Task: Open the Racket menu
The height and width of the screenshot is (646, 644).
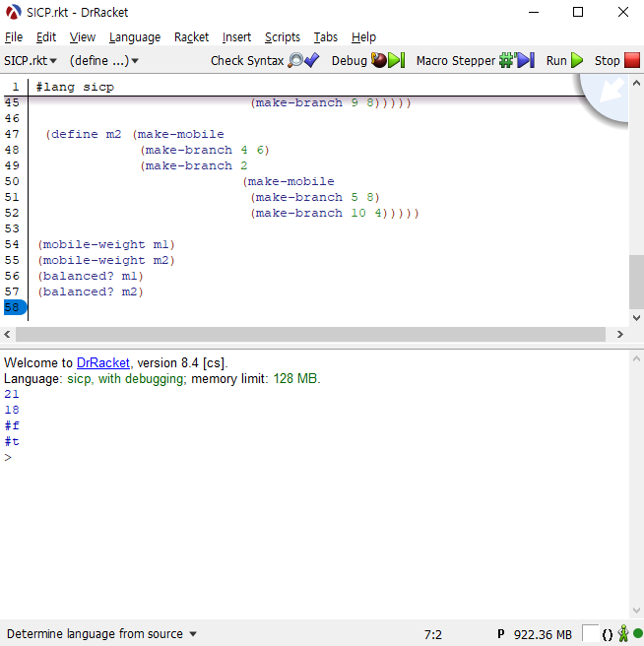Action: tap(191, 37)
